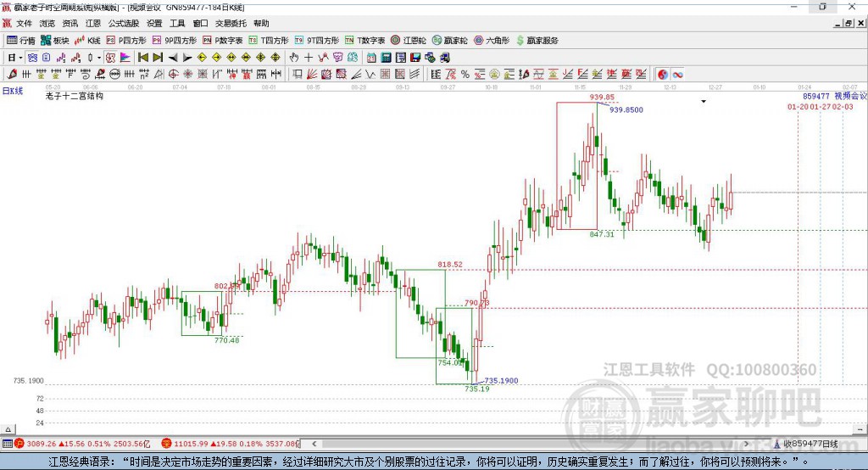Select the crosshair cursor tool

coord(309,58)
